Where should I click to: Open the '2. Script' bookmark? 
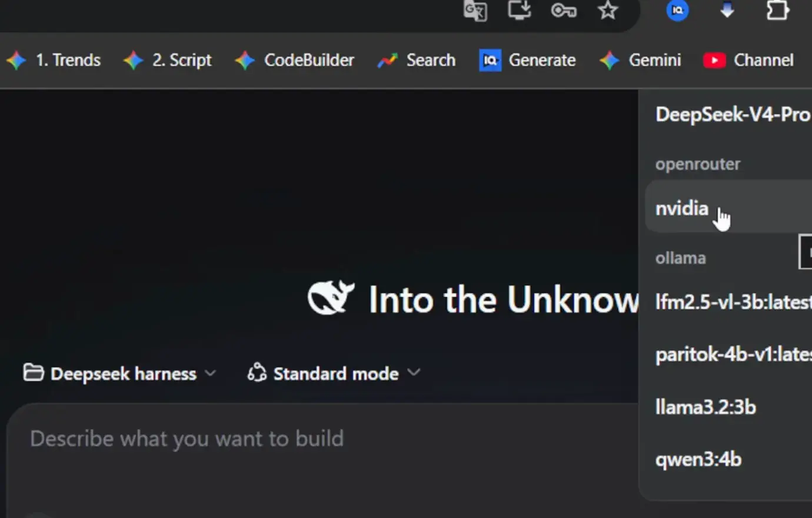pyautogui.click(x=167, y=60)
